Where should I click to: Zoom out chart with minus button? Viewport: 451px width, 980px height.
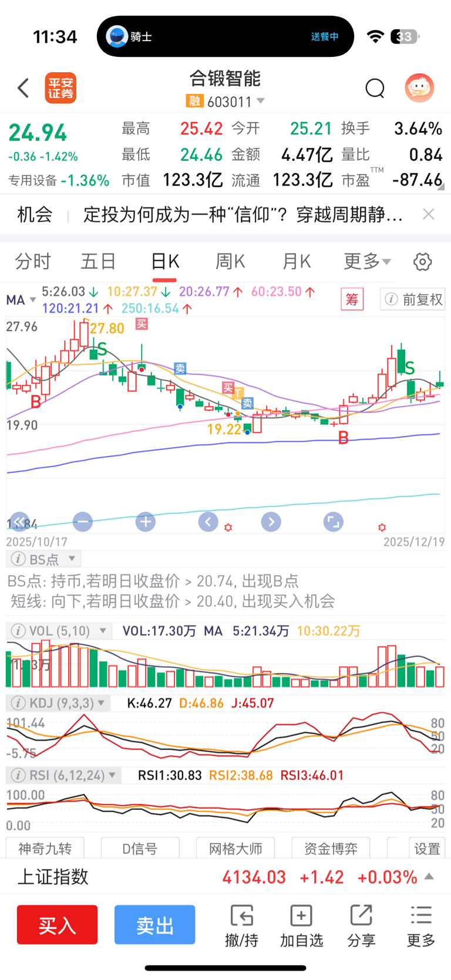pyautogui.click(x=83, y=522)
